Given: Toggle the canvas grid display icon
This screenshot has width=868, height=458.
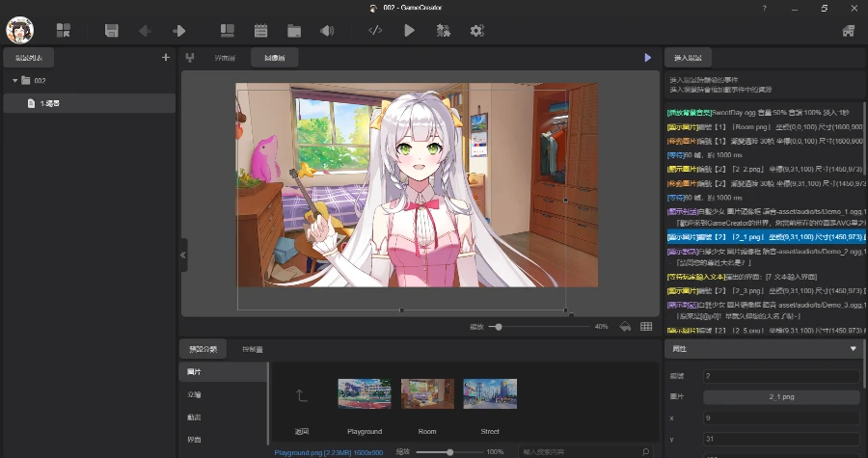Looking at the screenshot, I should (x=647, y=327).
